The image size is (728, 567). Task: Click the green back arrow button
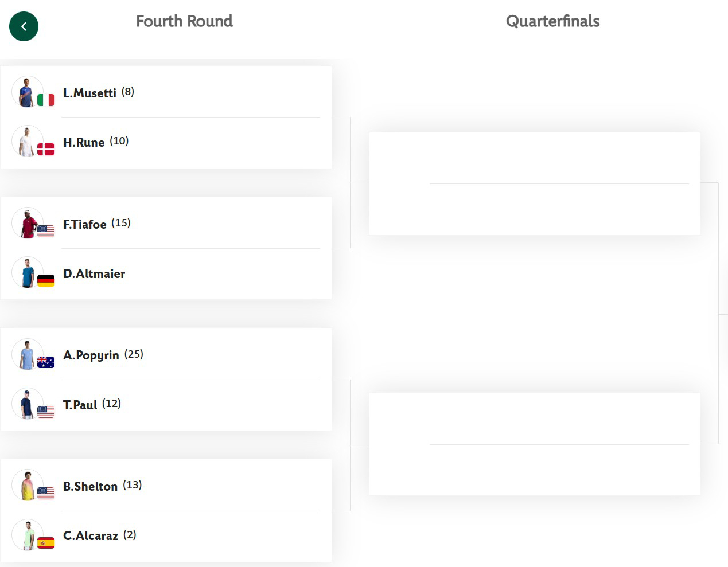pos(24,26)
